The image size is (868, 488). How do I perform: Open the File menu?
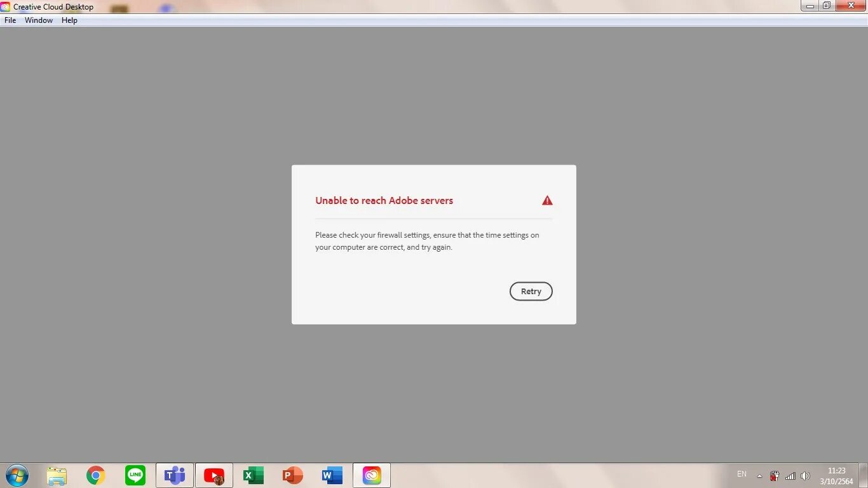click(10, 20)
